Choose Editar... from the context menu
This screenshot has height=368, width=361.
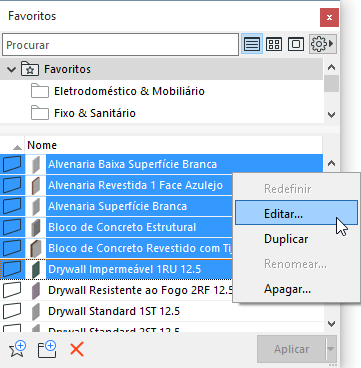coord(296,213)
